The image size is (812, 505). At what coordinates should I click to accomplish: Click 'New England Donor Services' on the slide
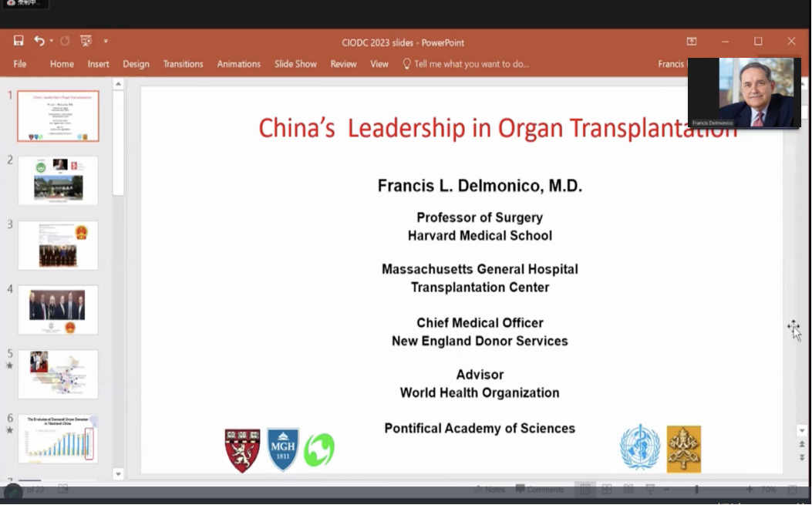(480, 342)
